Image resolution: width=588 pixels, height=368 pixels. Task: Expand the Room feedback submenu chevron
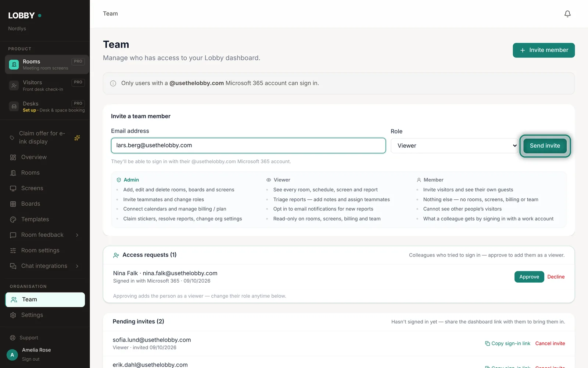pyautogui.click(x=77, y=235)
